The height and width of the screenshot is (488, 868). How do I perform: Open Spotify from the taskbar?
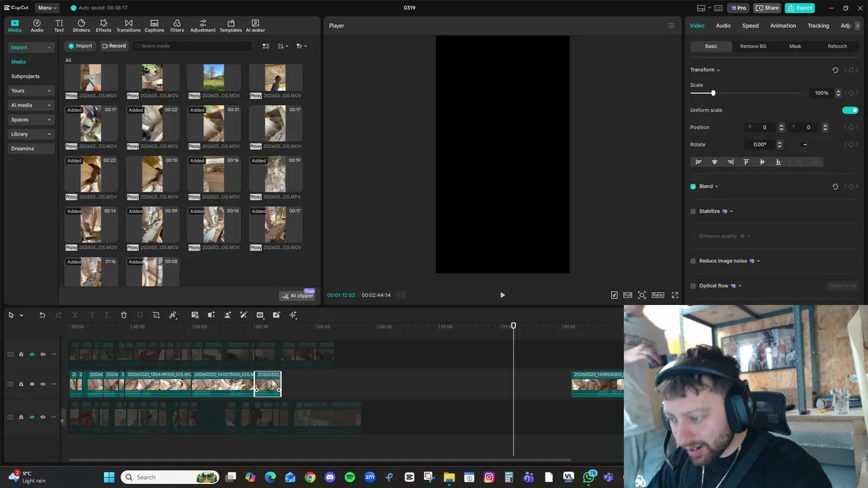[x=350, y=477]
